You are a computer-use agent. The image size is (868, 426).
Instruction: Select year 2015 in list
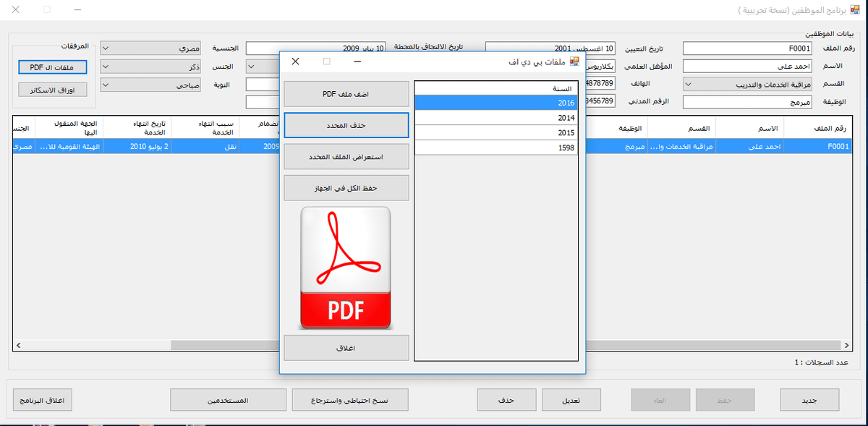(496, 133)
